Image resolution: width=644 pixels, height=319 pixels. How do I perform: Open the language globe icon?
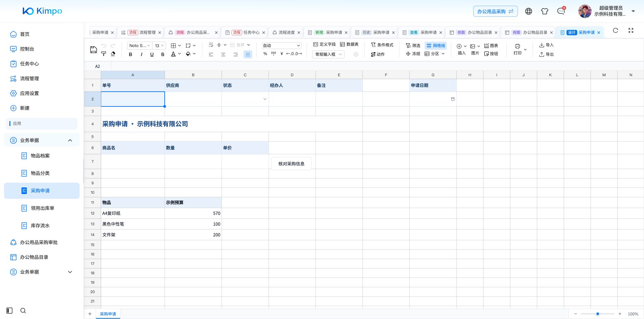529,11
